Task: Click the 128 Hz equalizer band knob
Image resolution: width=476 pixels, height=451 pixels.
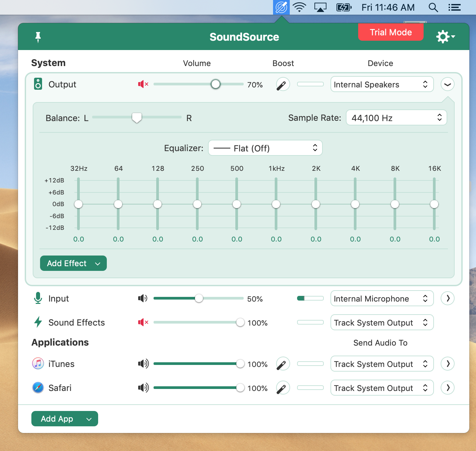Action: click(158, 204)
